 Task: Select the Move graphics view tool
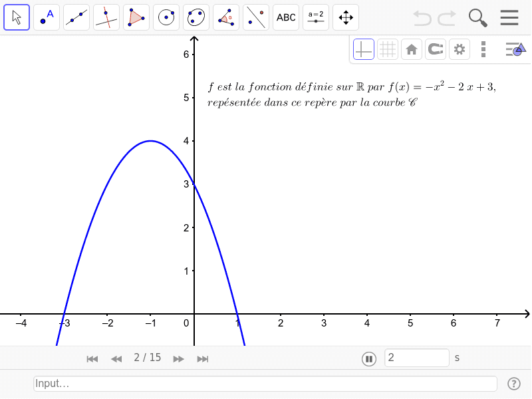coord(346,17)
